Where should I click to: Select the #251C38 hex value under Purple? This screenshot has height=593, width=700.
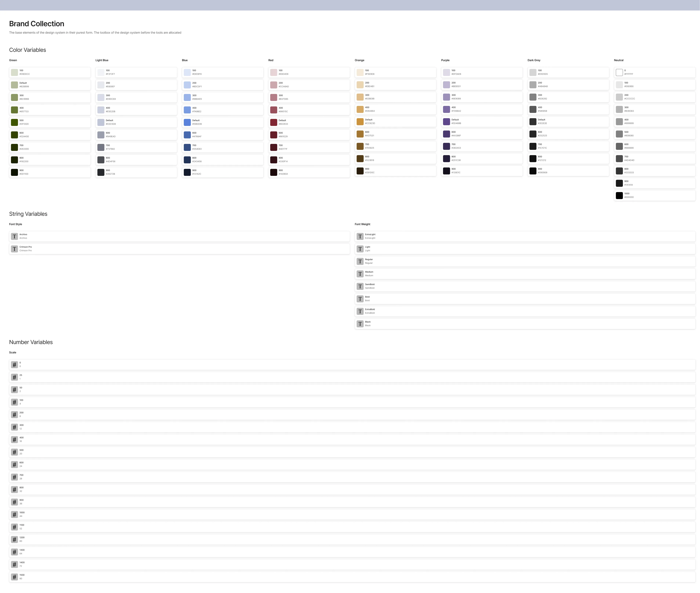(456, 160)
